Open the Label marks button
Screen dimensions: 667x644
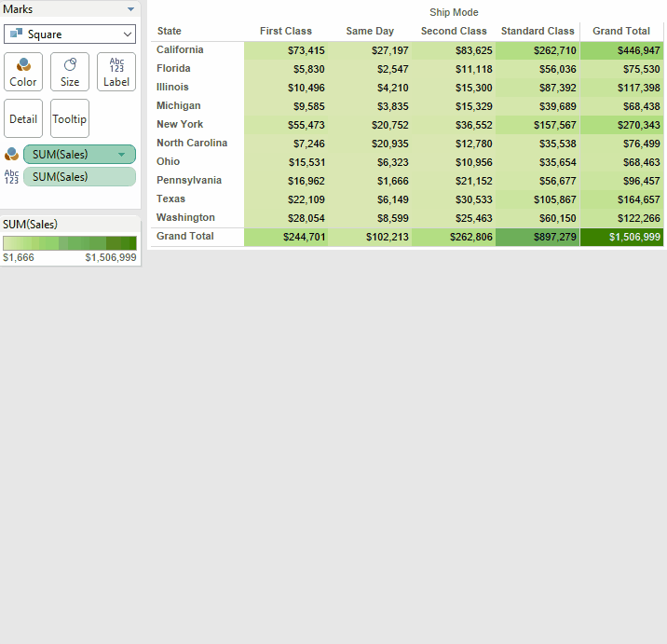[x=116, y=72]
